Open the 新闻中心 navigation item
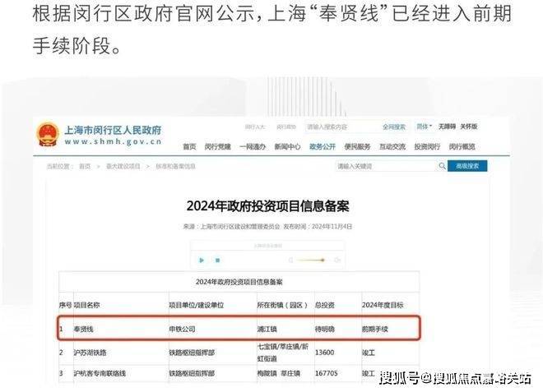Viewport: 543px width, 392px height. pyautogui.click(x=287, y=146)
